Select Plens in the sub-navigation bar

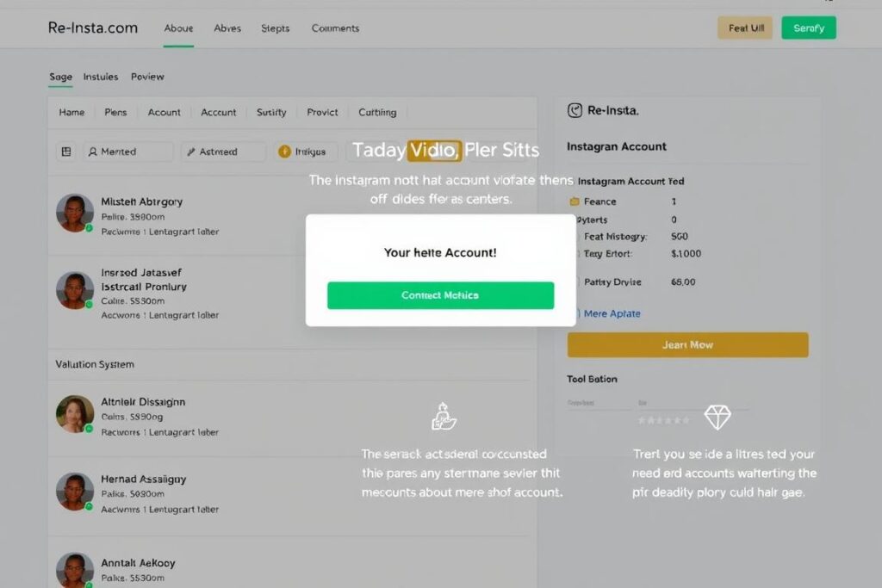115,112
